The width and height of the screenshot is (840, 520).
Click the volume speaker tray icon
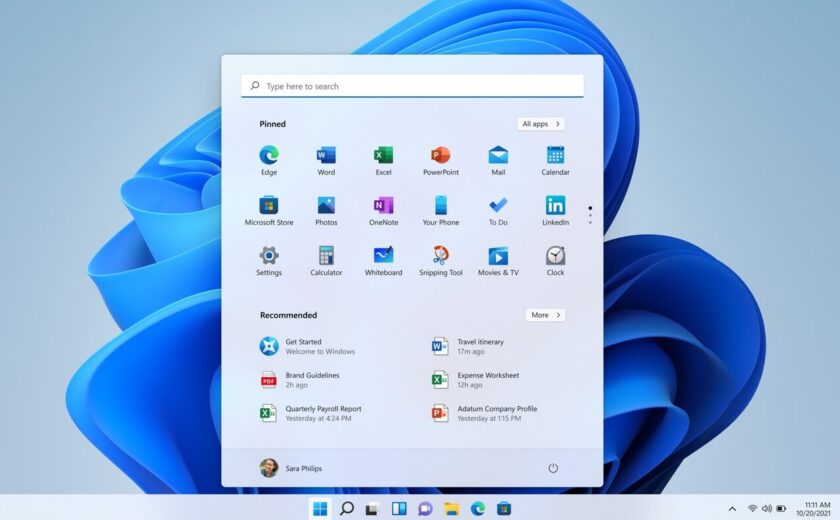point(767,508)
